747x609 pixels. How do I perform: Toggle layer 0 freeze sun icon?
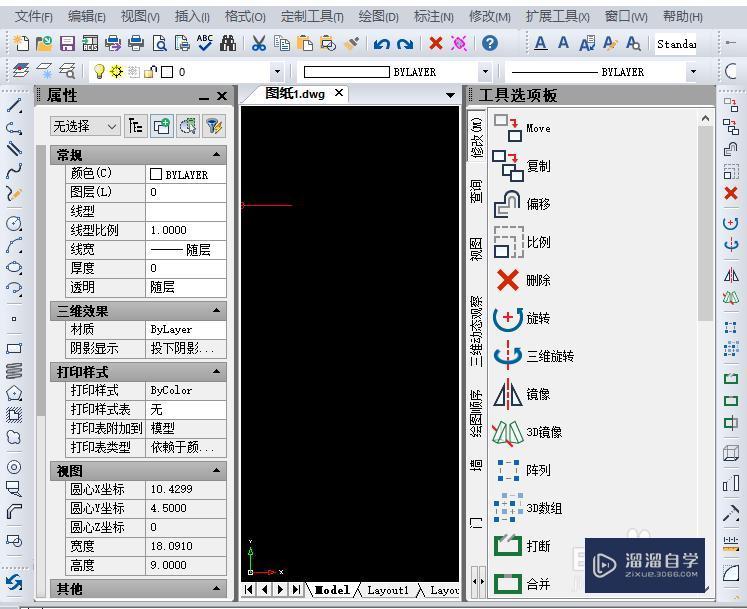coord(116,71)
